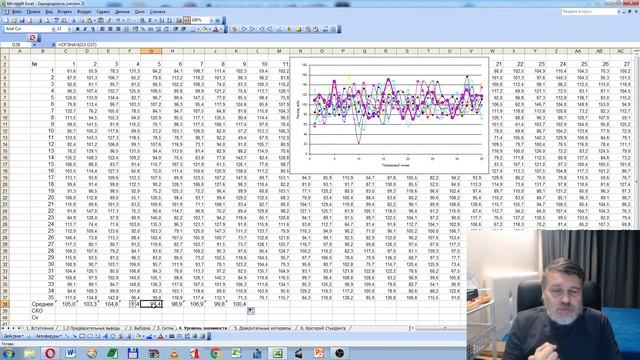
Task: Click the Open file toolbar icon
Action: pyautogui.click(x=14, y=20)
